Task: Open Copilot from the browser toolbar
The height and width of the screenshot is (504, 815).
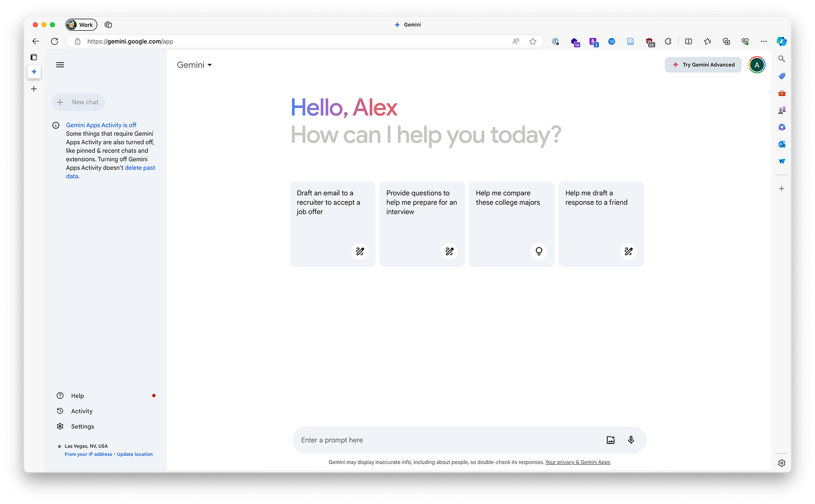Action: click(781, 41)
